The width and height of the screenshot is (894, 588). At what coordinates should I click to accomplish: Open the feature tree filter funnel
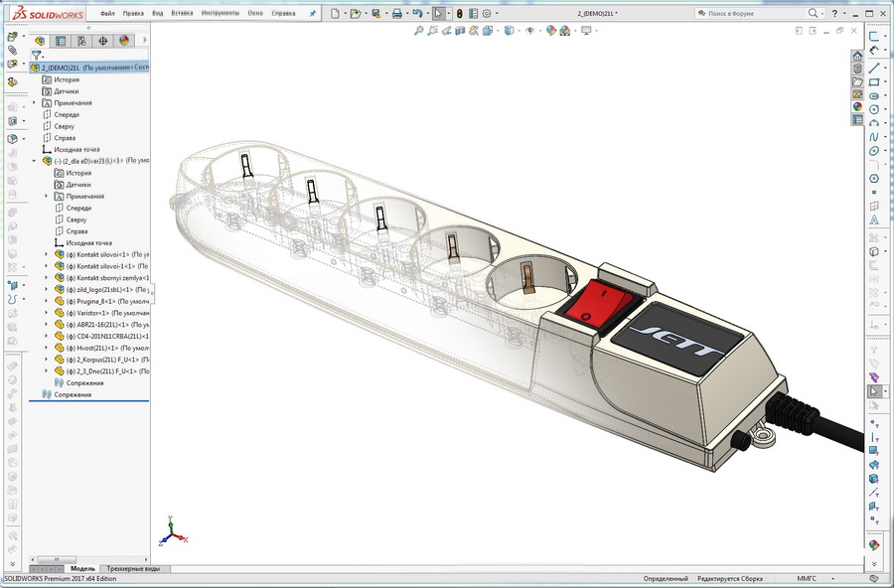point(37,56)
